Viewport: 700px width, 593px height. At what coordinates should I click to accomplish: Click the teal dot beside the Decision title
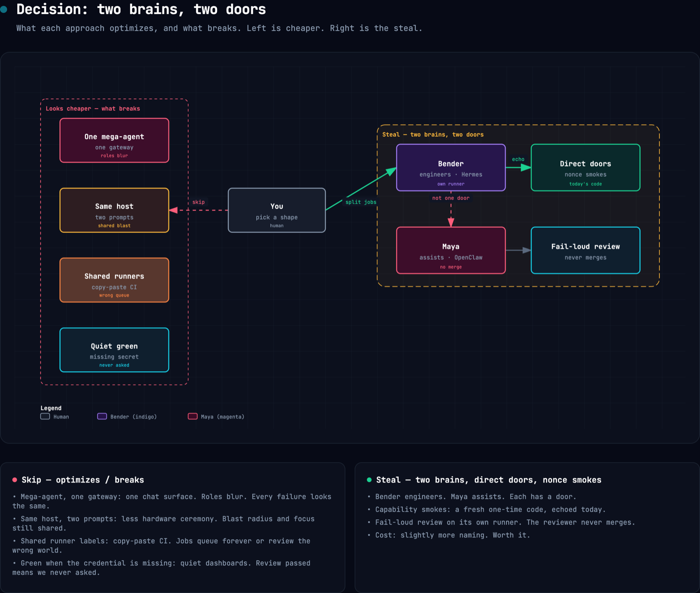(3, 9)
